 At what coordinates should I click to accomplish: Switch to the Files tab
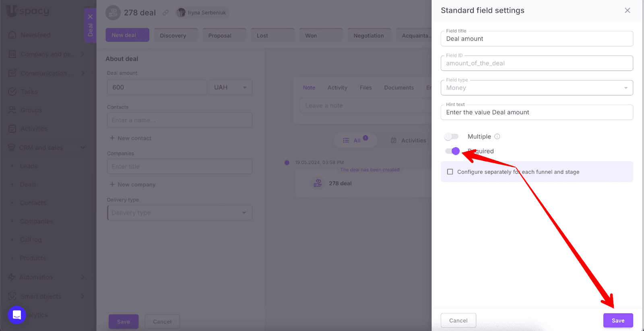coord(365,88)
